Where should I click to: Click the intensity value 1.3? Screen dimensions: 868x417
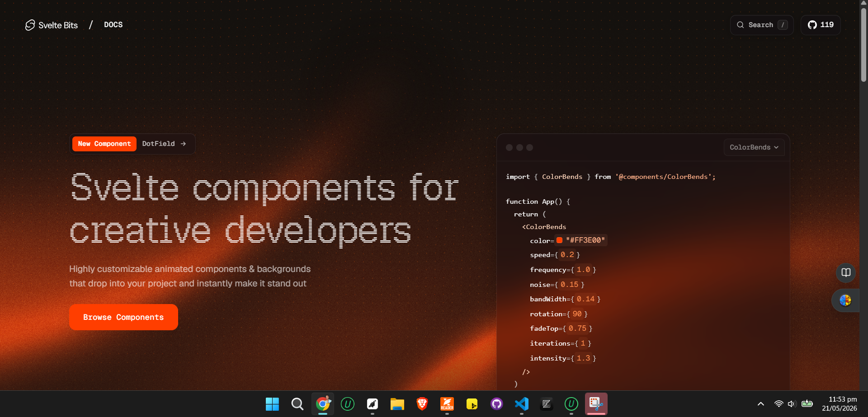click(x=583, y=358)
